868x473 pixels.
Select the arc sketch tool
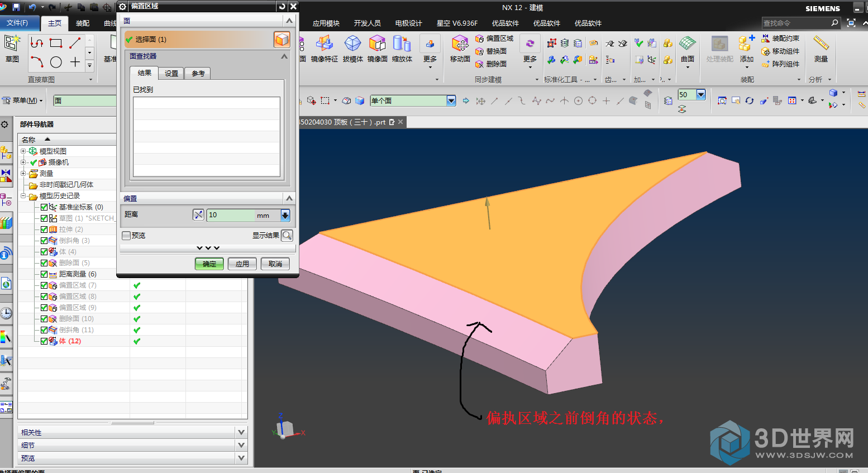(37, 62)
